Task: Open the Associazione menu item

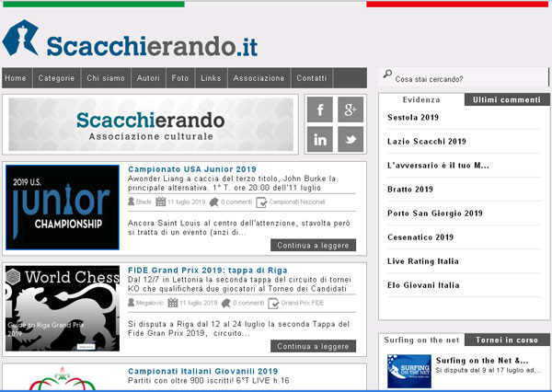Action: click(x=259, y=78)
